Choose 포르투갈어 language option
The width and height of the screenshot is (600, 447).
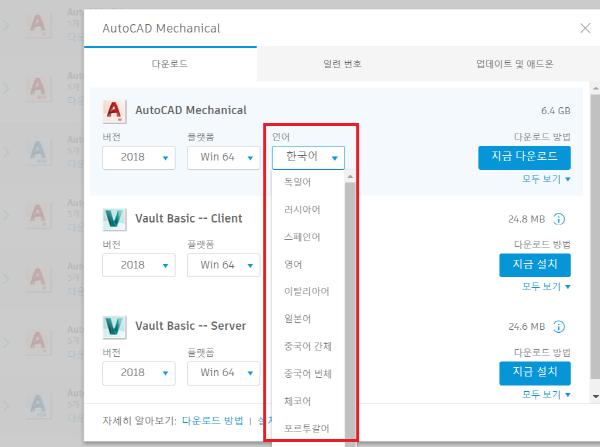coord(308,428)
